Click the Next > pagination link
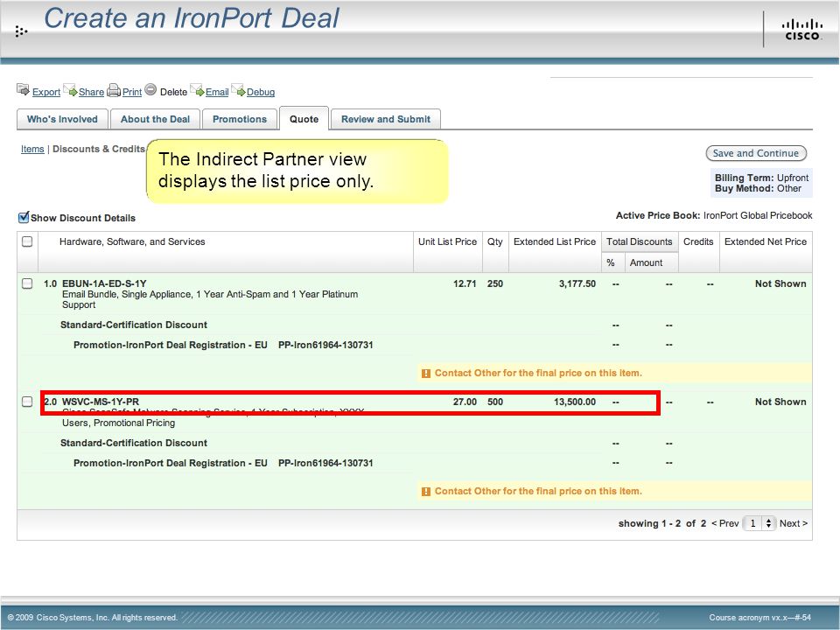 tap(794, 523)
